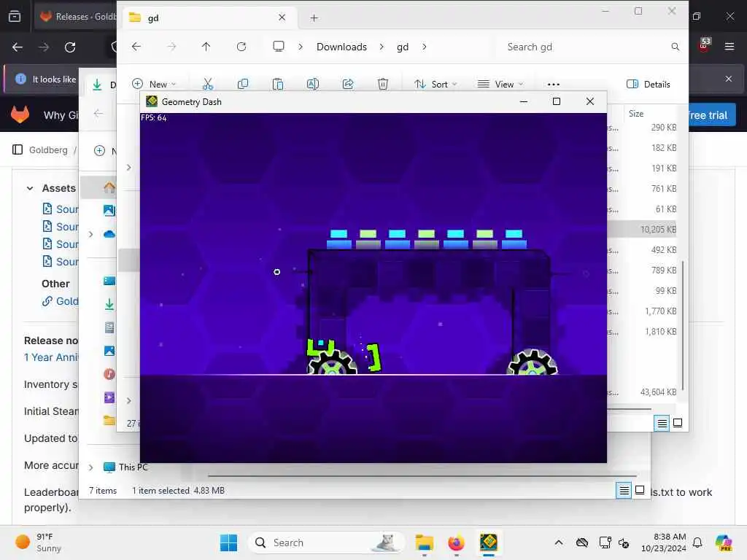Screen dimensions: 747x560
Task: Click the Firefox extension icon with 53 badge
Action: pyautogui.click(x=704, y=44)
